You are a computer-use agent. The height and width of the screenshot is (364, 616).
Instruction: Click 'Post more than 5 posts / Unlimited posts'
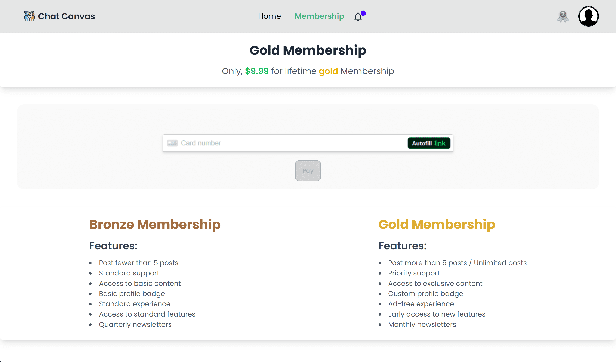point(457,263)
